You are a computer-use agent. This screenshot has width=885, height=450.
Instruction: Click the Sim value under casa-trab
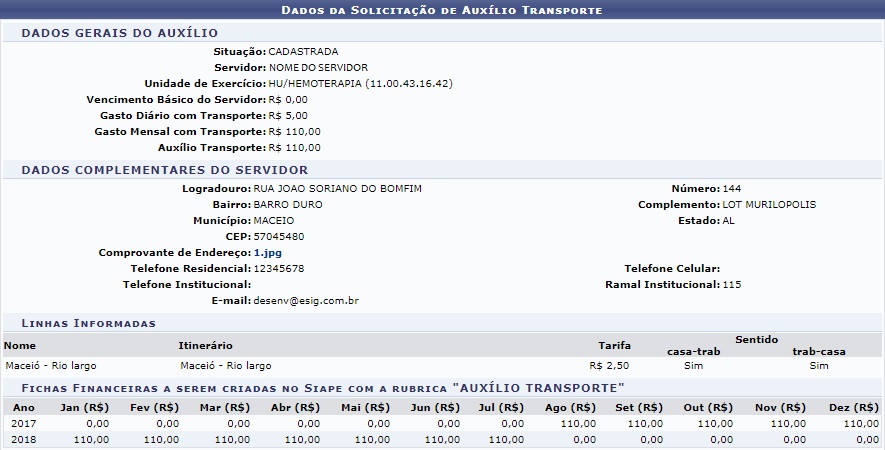[x=693, y=366]
